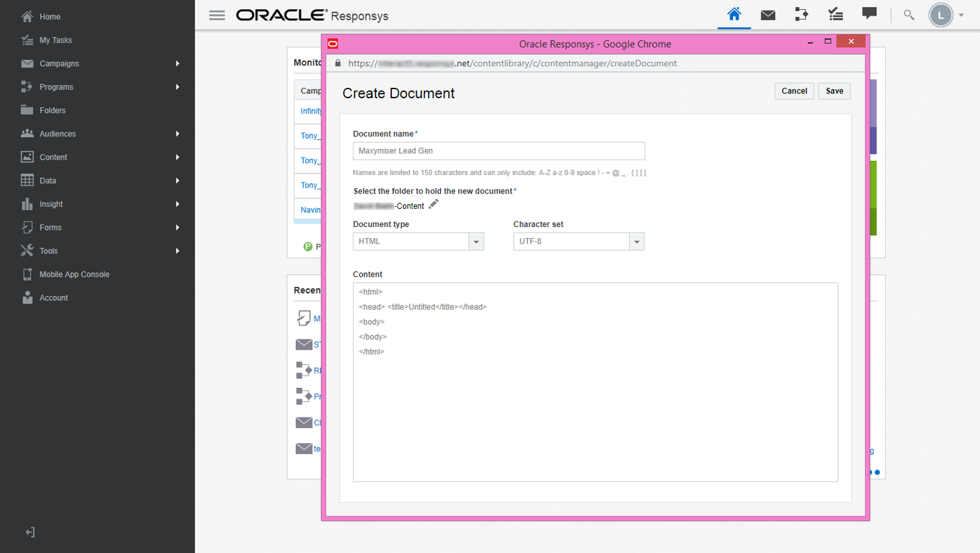980x553 pixels.
Task: Maximize the Oracle Responsys popup window
Action: [x=828, y=42]
